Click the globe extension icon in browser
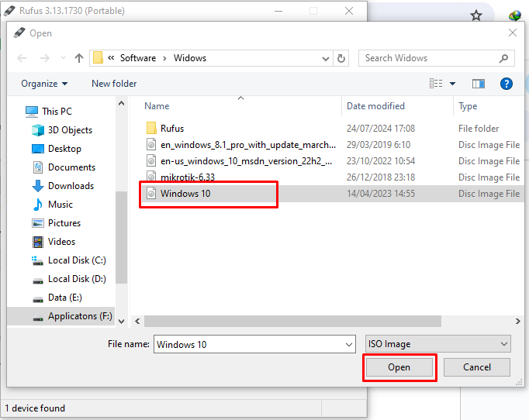Screen dimensions: 529x420 (515, 15)
